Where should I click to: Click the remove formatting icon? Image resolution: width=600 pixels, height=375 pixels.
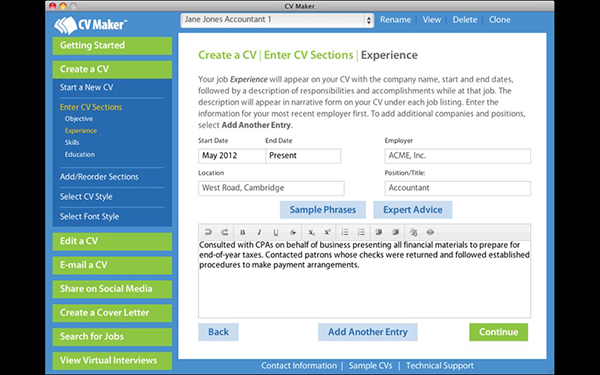pyautogui.click(x=413, y=232)
